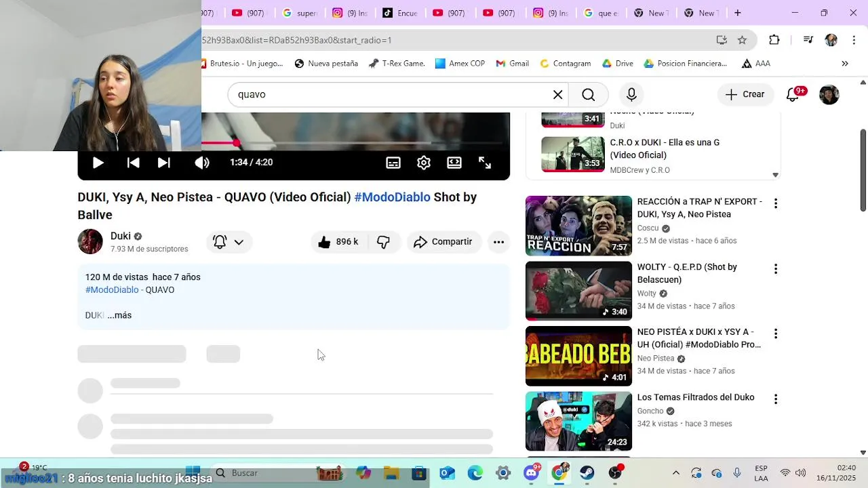Collapse the playlist panel arrow
This screenshot has width=868, height=488.
776,175
